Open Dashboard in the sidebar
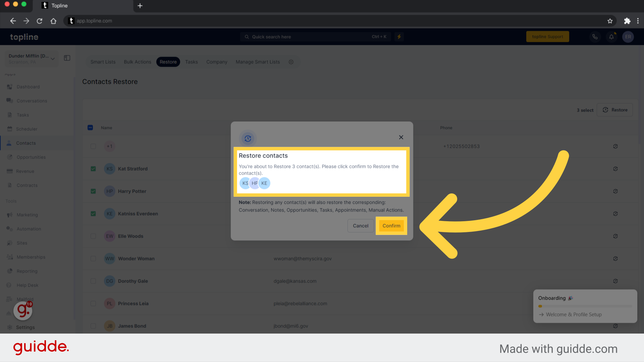Screen dimensions: 644x362 point(28,87)
